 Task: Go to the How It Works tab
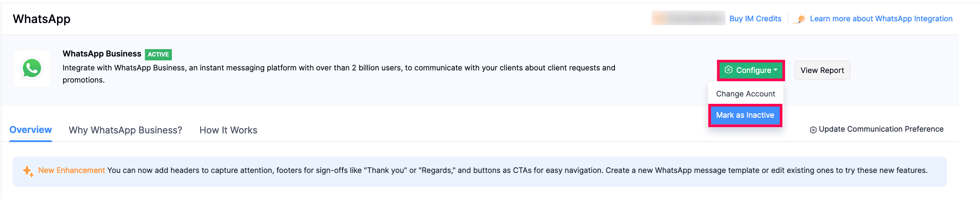228,130
